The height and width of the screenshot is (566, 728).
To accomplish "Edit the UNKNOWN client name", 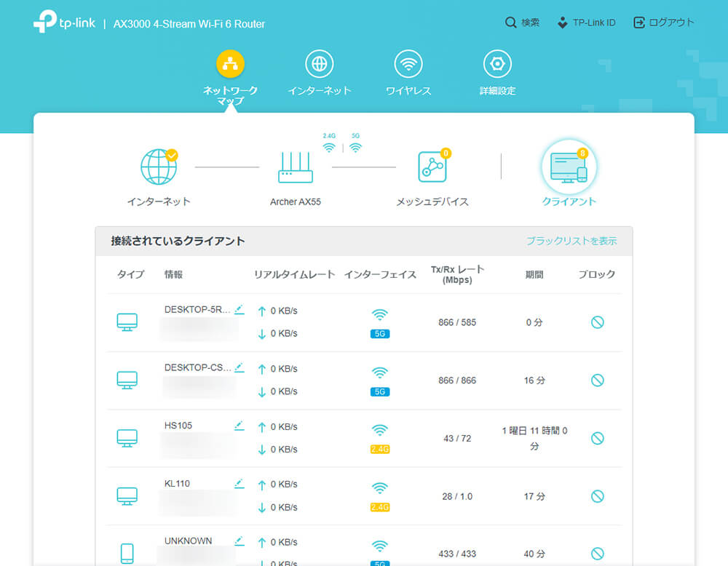I will 239,541.
